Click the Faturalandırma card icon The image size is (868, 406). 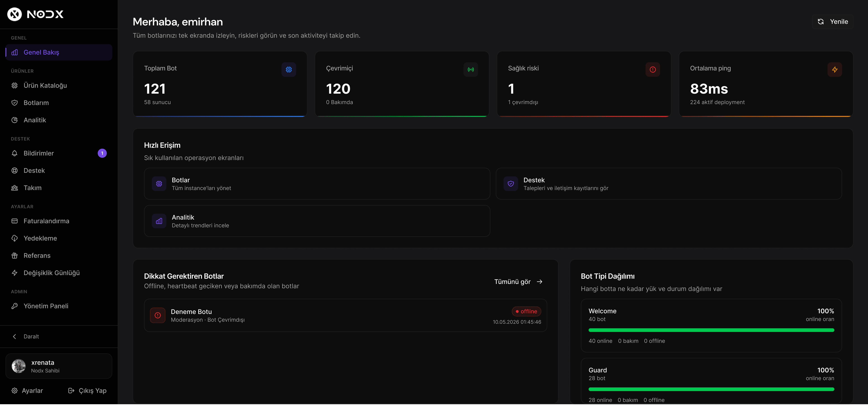pos(14,221)
